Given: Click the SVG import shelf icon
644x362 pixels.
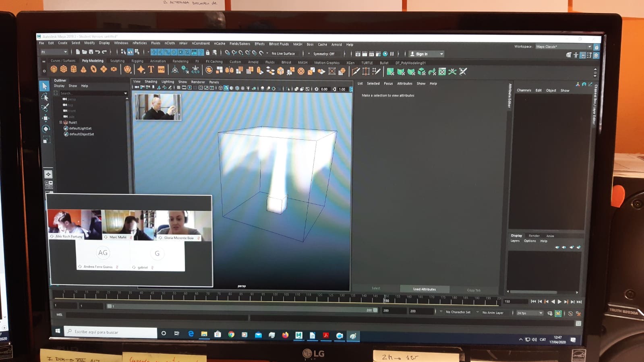Looking at the screenshot, I should pos(161,70).
